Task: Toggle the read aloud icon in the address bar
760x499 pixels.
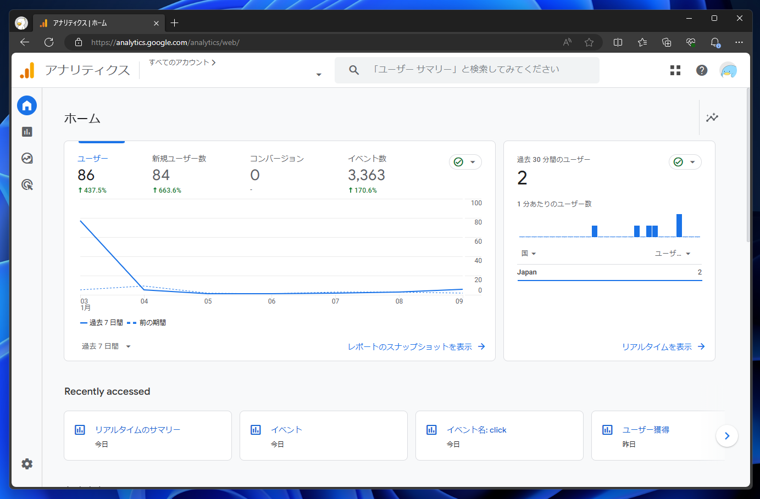Action: tap(567, 42)
